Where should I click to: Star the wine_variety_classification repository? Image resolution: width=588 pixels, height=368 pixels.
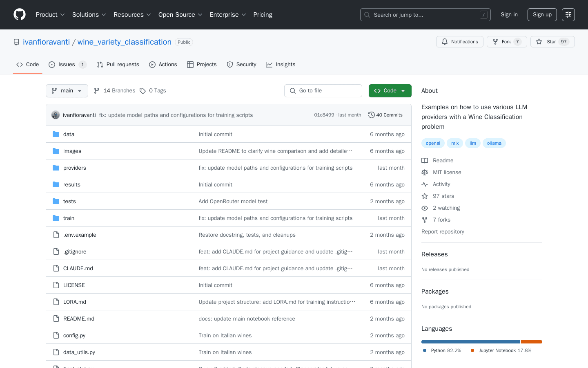pyautogui.click(x=552, y=42)
